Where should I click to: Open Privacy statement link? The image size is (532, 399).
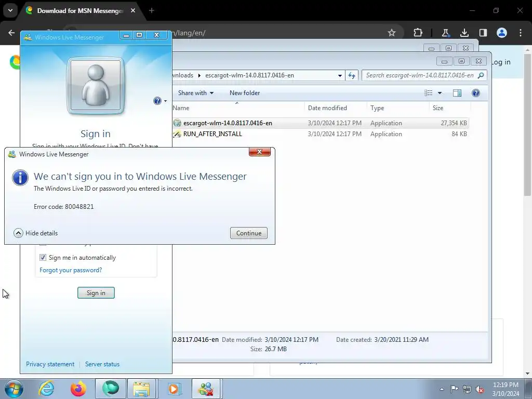coord(50,364)
